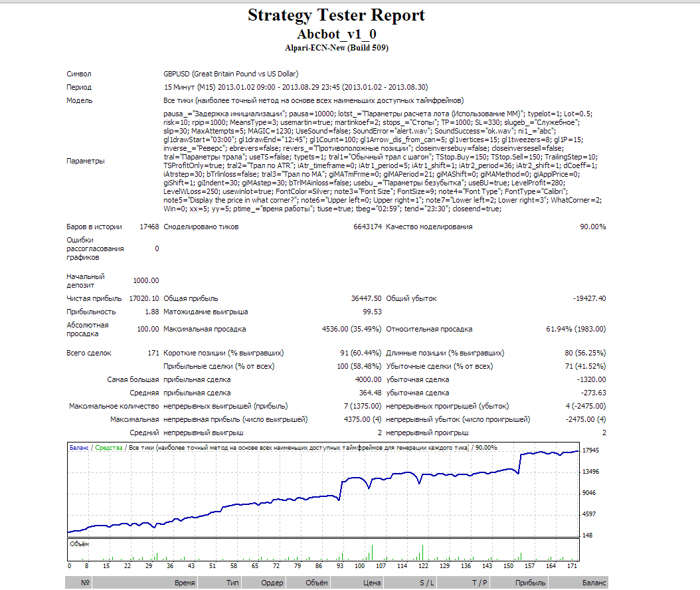Click the Abcbot_v1_0 expert name
Image resolution: width=700 pixels, height=590 pixels.
(x=337, y=35)
